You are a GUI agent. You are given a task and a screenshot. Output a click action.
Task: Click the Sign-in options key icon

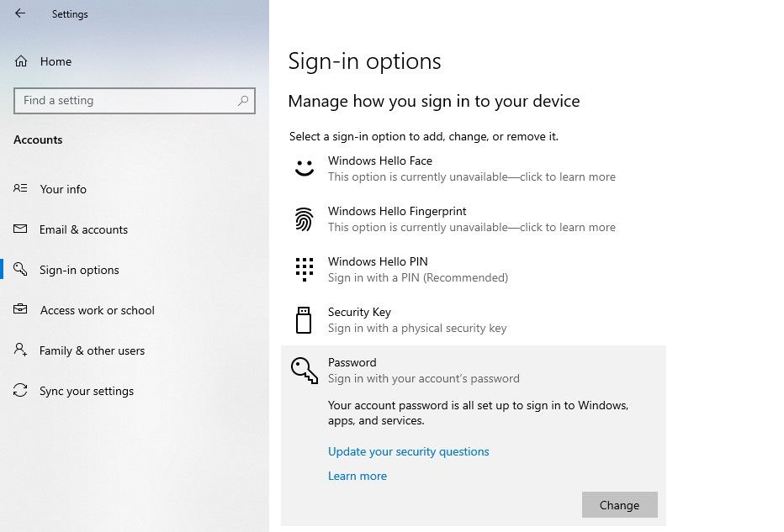click(x=21, y=270)
